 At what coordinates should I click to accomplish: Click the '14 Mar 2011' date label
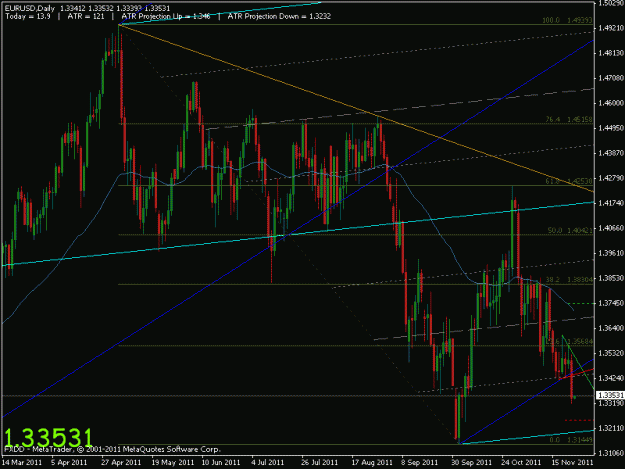22,462
